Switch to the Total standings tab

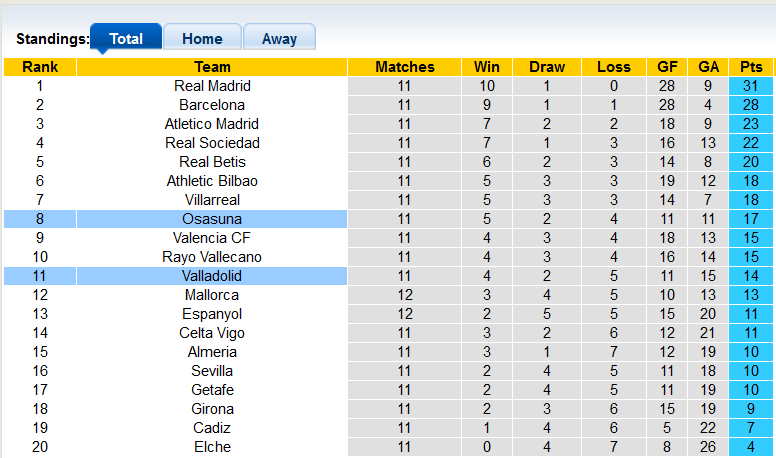[126, 39]
